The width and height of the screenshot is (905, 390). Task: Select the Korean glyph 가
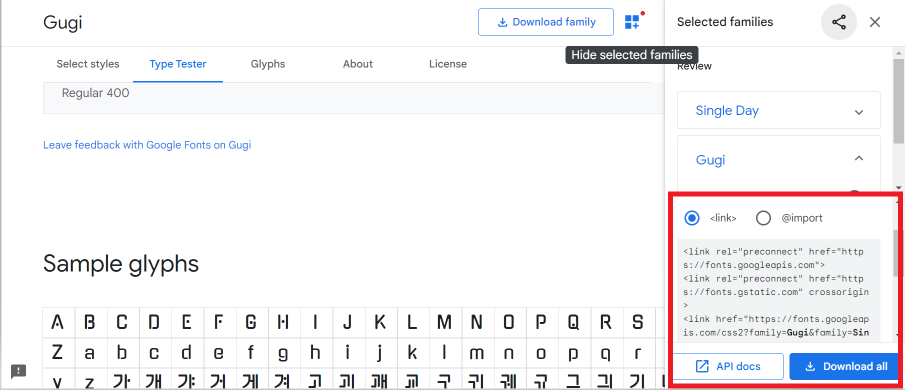tap(121, 380)
